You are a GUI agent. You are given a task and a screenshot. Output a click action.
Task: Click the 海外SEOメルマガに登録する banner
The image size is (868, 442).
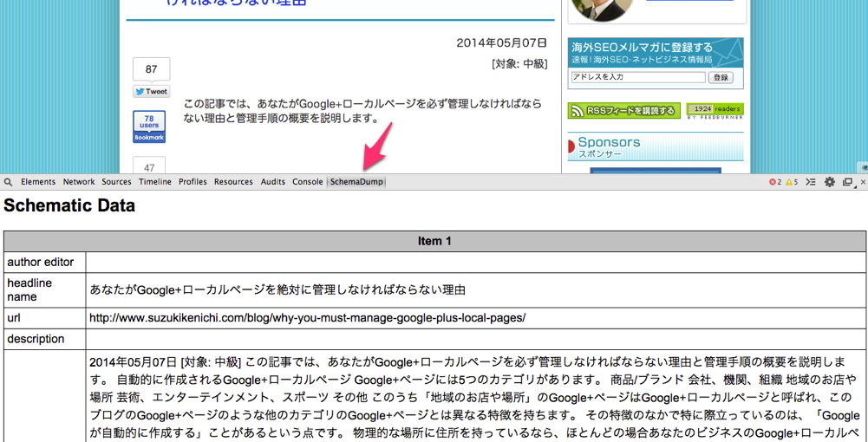click(x=656, y=52)
